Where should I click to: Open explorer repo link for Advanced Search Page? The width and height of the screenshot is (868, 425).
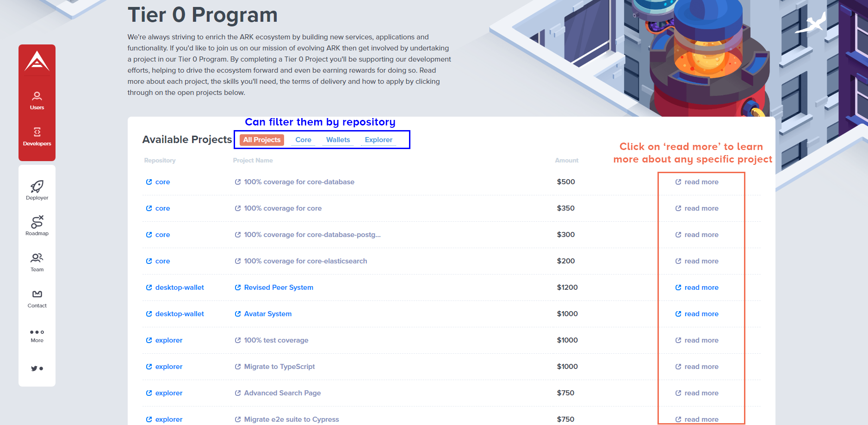click(x=164, y=393)
